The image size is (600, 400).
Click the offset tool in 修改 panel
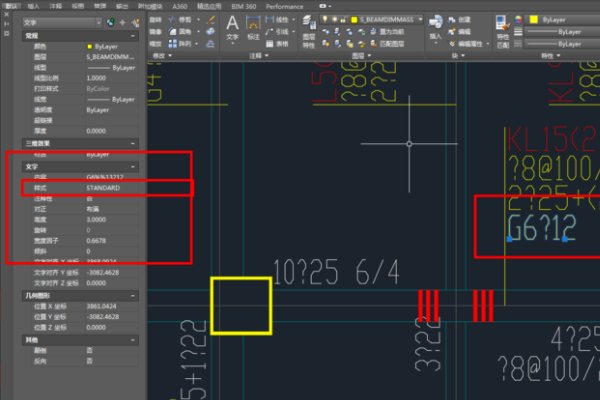click(210, 44)
